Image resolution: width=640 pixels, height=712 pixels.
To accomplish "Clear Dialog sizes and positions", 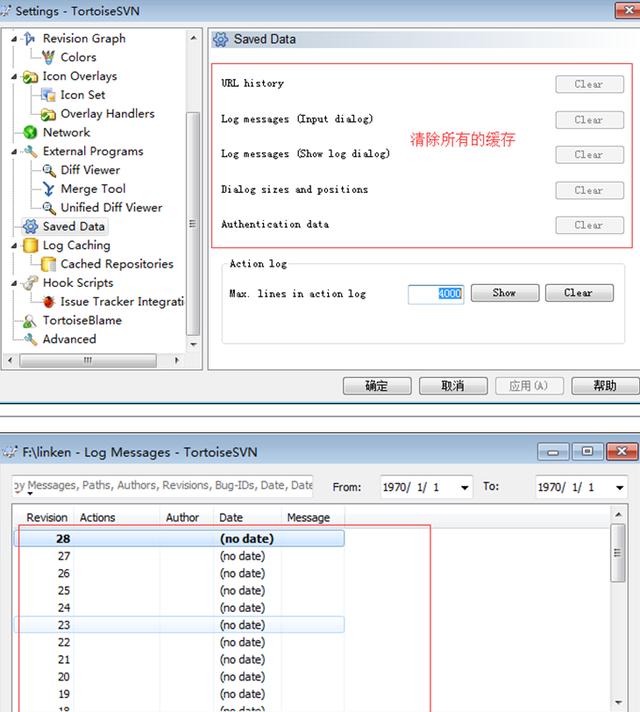I will [589, 190].
